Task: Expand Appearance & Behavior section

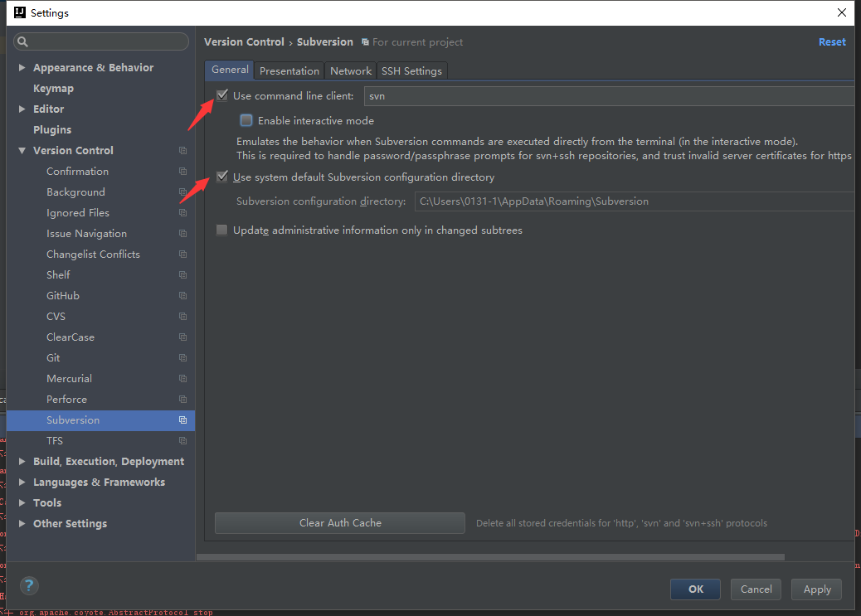Action: point(22,67)
